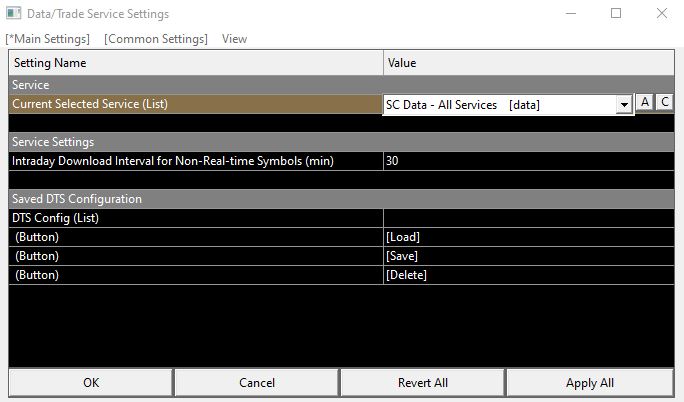This screenshot has width=684, height=402.
Task: Click the app icon in title bar
Action: [13, 13]
